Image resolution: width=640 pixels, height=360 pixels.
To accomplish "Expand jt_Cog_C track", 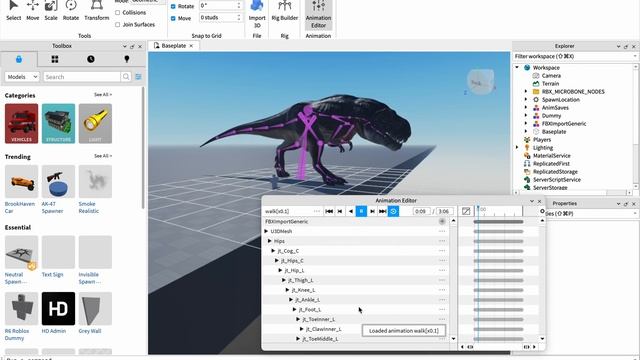I will point(273,251).
